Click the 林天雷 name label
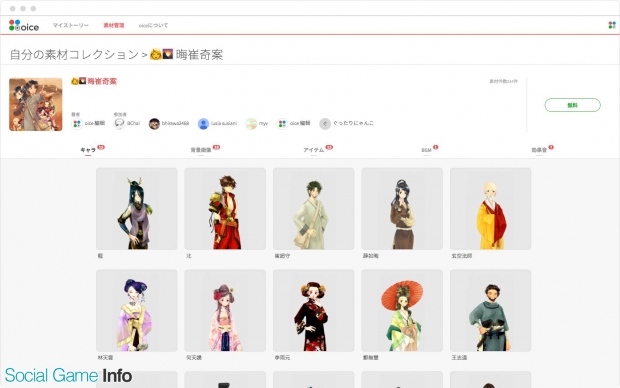 (105, 358)
